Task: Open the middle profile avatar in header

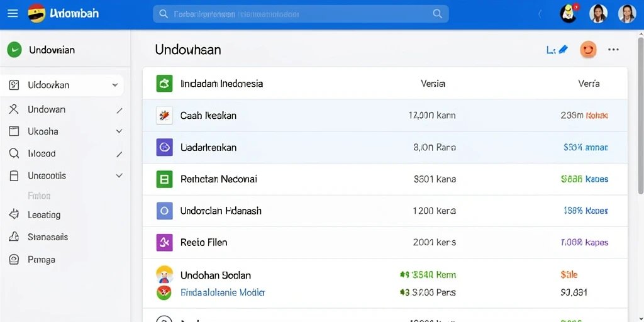Action: (x=598, y=14)
